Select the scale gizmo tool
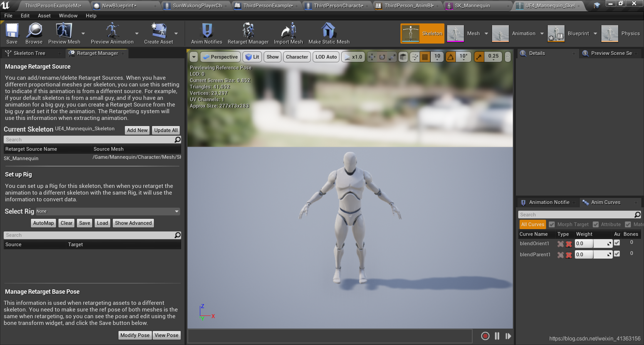This screenshot has height=345, width=644. click(x=392, y=57)
